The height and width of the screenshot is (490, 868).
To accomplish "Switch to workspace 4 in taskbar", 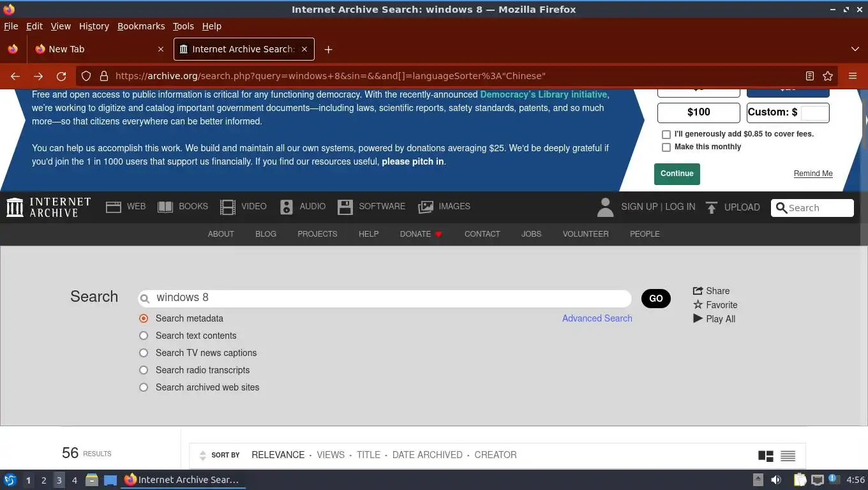I will [75, 480].
